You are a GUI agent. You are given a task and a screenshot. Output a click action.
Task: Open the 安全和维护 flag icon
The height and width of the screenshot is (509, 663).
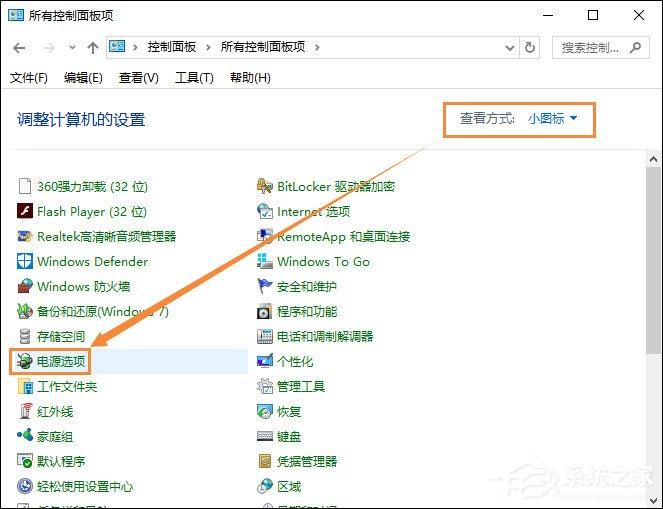pos(265,286)
